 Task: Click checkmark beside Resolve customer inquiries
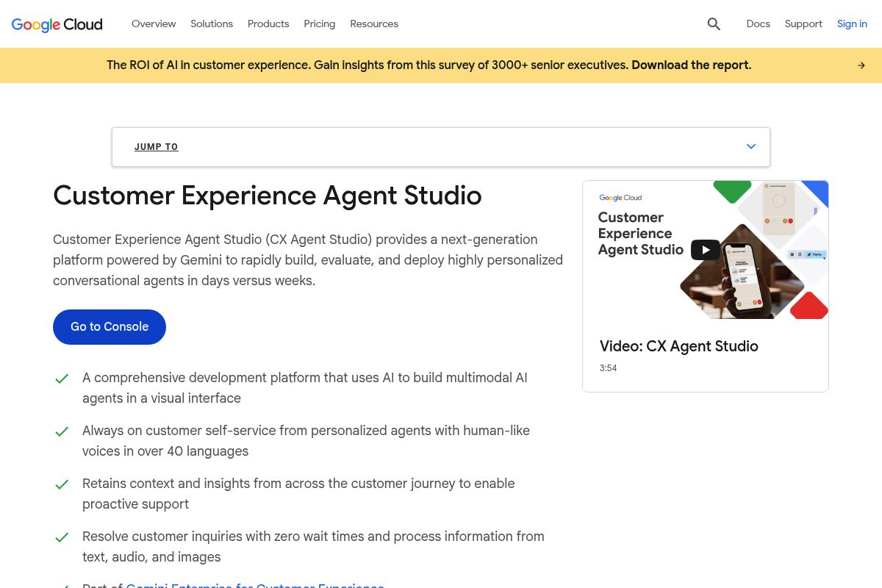click(x=62, y=537)
